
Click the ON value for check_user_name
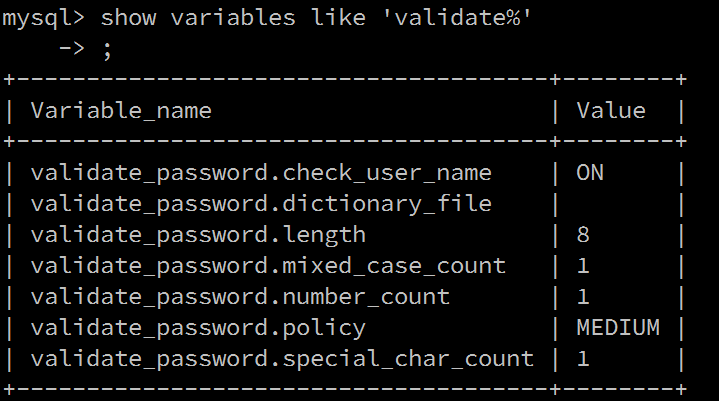pos(590,173)
